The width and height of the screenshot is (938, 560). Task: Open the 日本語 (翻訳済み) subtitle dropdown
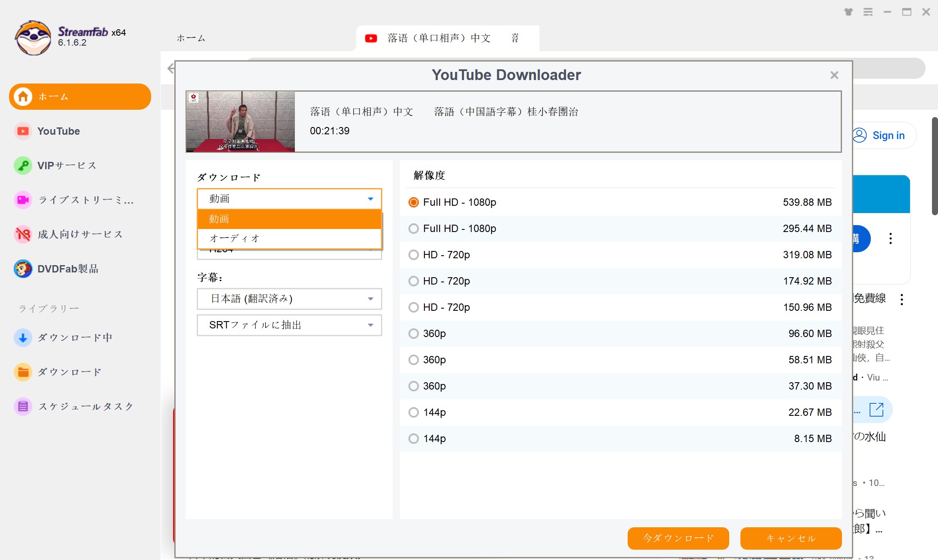pyautogui.click(x=289, y=299)
